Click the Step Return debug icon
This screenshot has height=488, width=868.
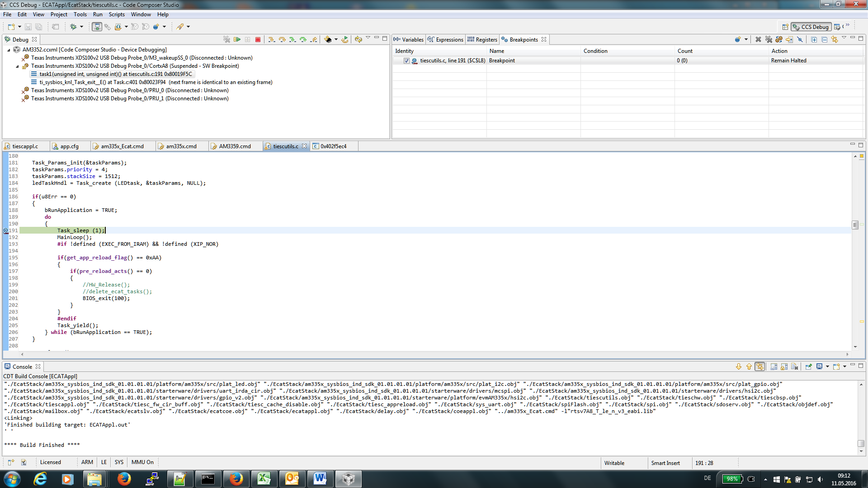click(x=314, y=40)
